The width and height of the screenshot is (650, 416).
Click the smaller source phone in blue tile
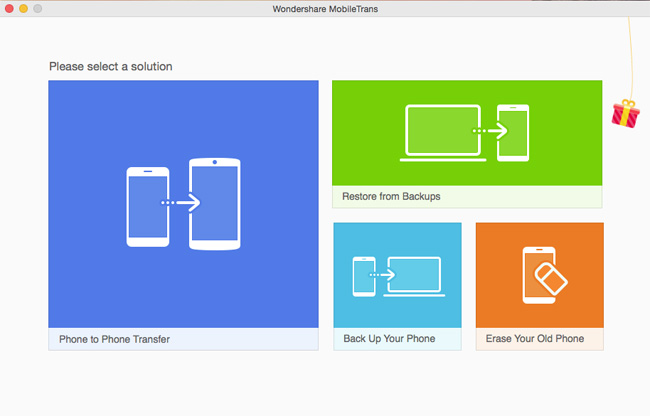click(146, 206)
